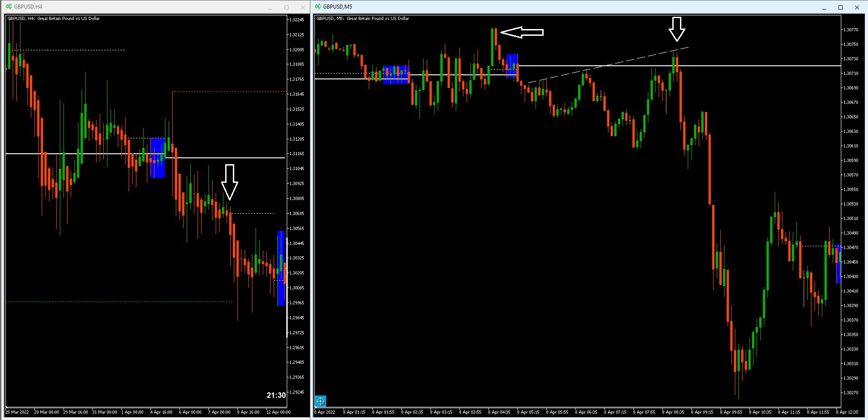The image size is (868, 420).
Task: Click price label 1.31645 on the H4 axis
Action: click(x=297, y=94)
